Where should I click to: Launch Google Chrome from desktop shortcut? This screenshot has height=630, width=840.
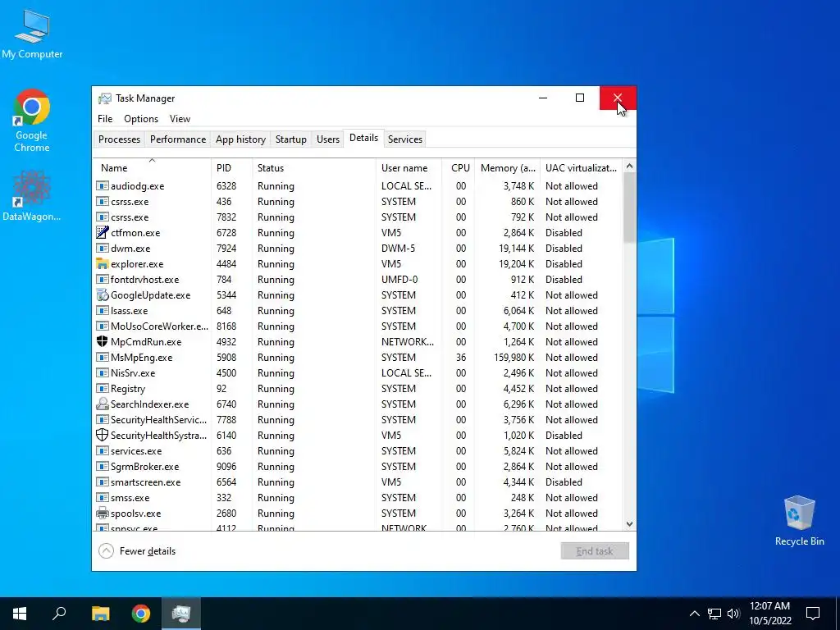32,120
